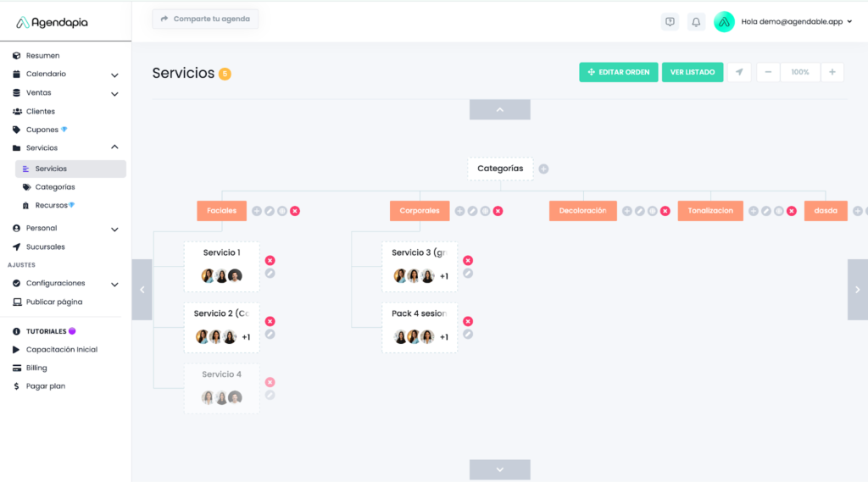
Task: Click the location arrow icon near zoom controls
Action: click(x=739, y=72)
